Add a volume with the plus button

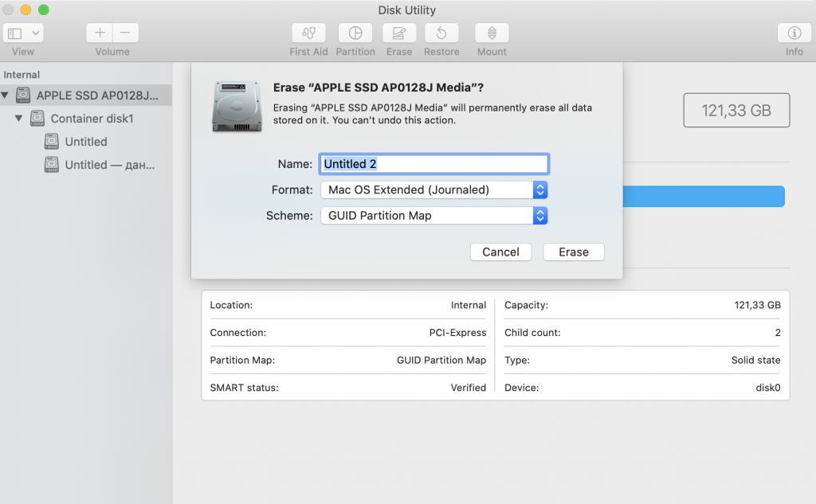pyautogui.click(x=100, y=33)
